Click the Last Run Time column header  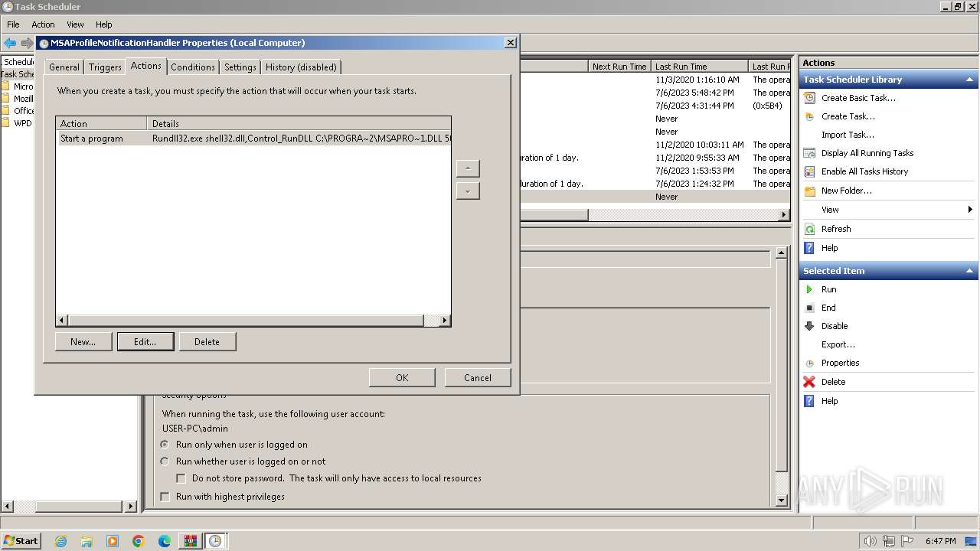tap(701, 67)
